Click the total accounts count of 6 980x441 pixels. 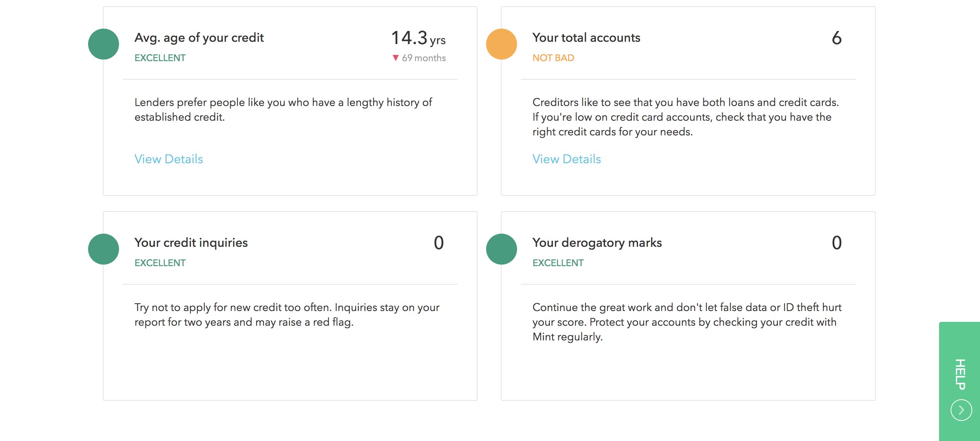pyautogui.click(x=837, y=38)
